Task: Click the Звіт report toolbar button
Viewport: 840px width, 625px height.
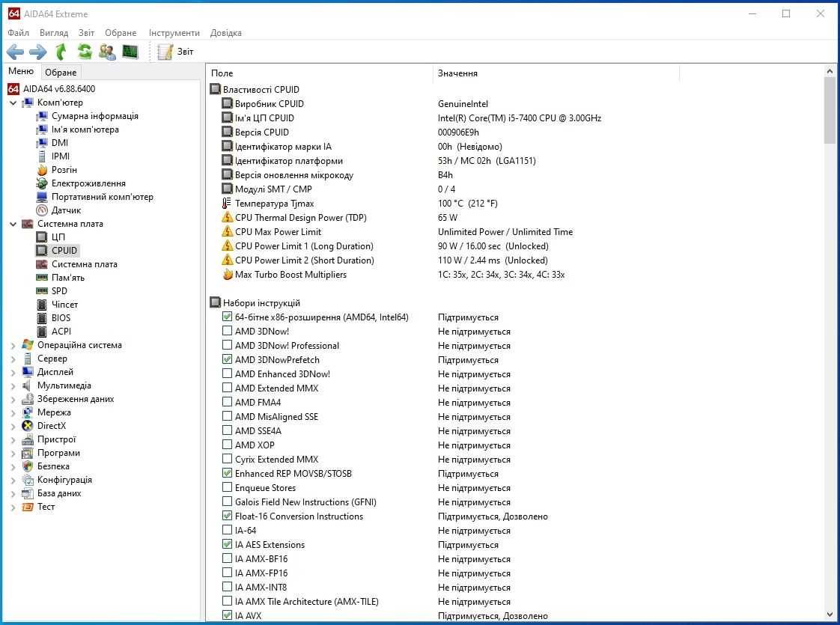Action: 175,52
